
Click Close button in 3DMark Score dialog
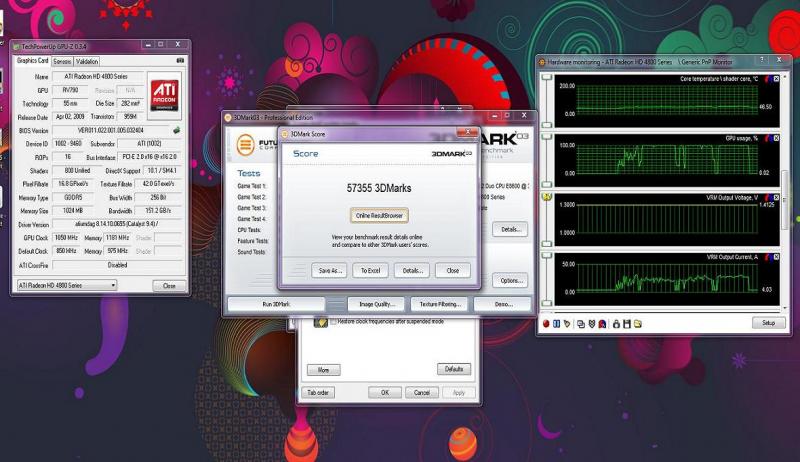[x=453, y=271]
